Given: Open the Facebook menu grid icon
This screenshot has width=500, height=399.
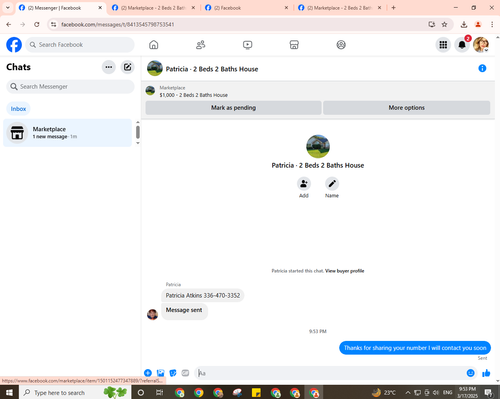Looking at the screenshot, I should (x=443, y=45).
